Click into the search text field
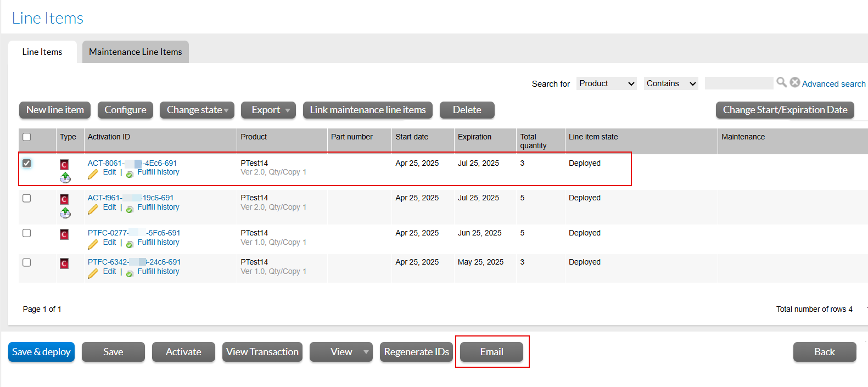868x387 pixels. (738, 83)
